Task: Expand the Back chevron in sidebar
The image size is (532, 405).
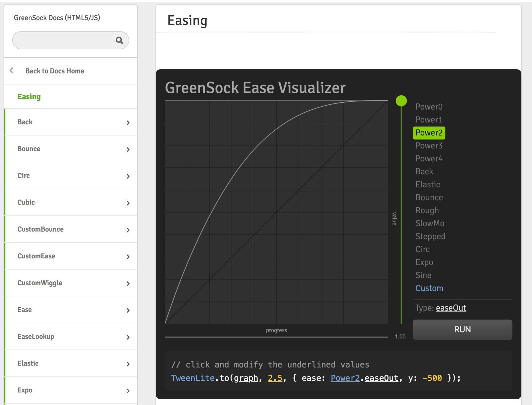Action: [x=128, y=123]
